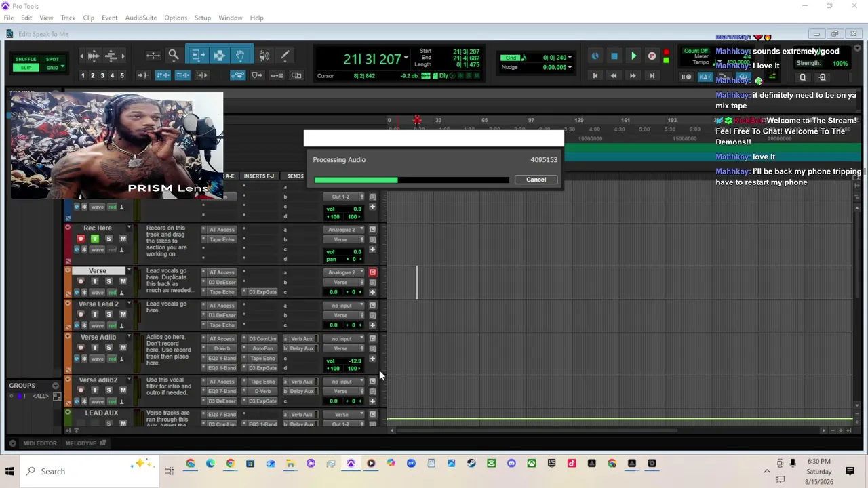The height and width of the screenshot is (488, 868).
Task: Open the AudioSuite menu
Action: [141, 18]
